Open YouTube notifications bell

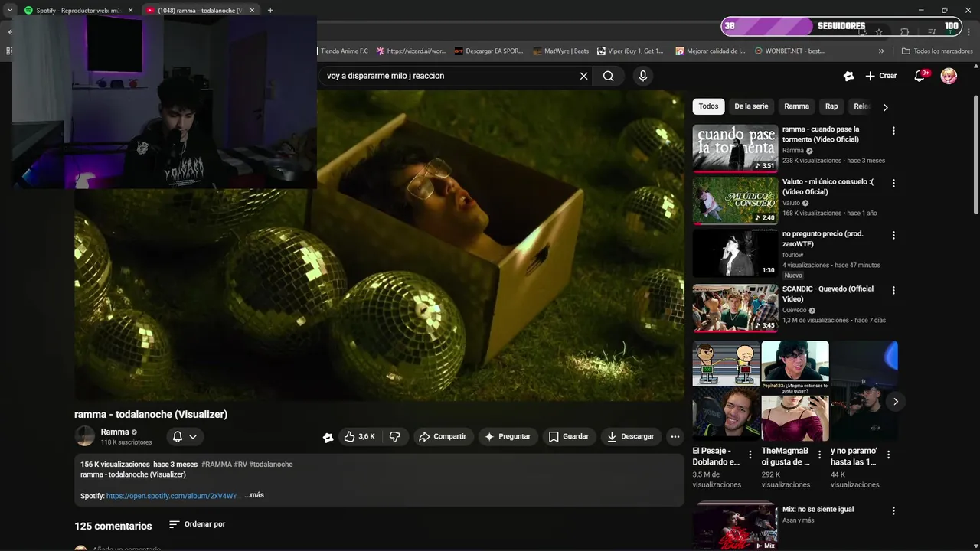click(x=920, y=76)
